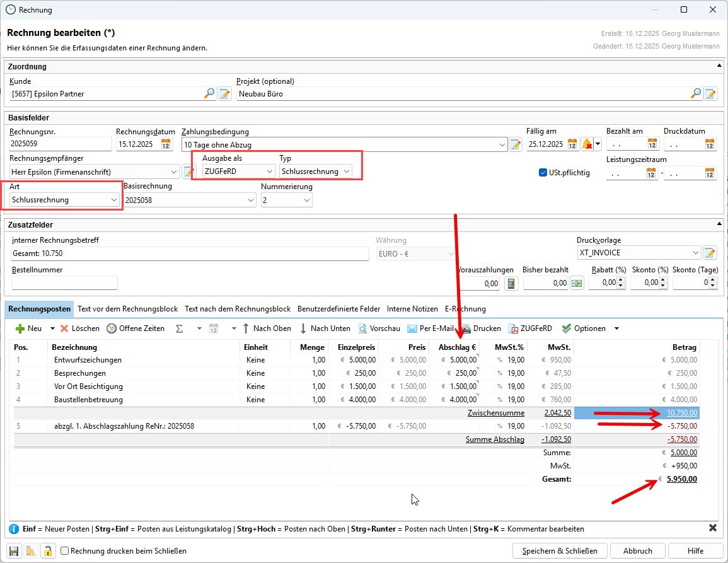Click the Speichern & Schließen button
This screenshot has width=728, height=563.
(x=560, y=550)
